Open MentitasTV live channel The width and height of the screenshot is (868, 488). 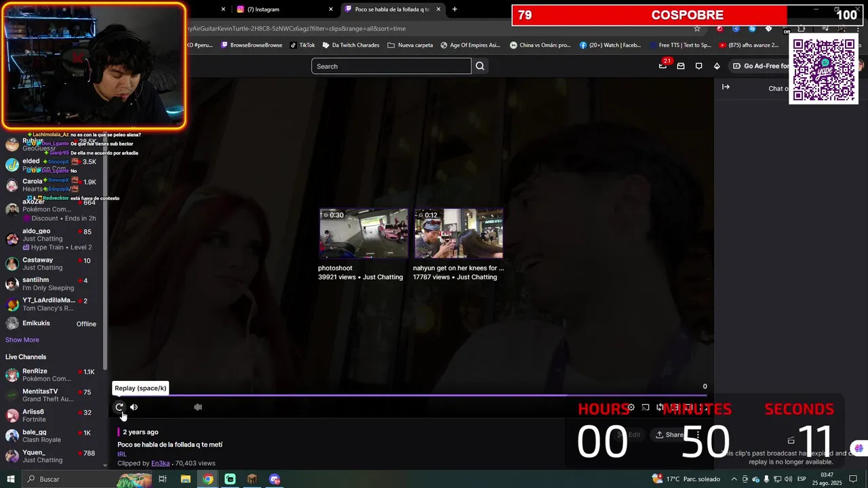click(x=52, y=395)
